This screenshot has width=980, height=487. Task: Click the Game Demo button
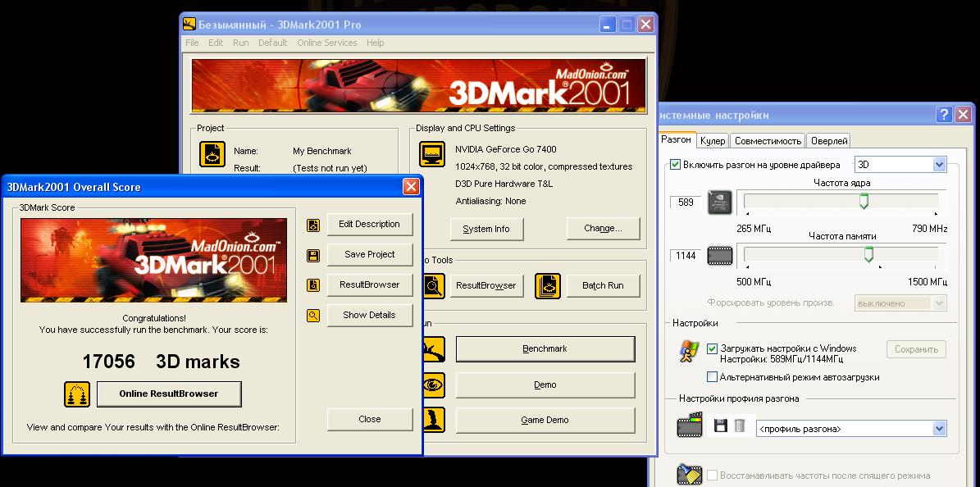point(545,420)
